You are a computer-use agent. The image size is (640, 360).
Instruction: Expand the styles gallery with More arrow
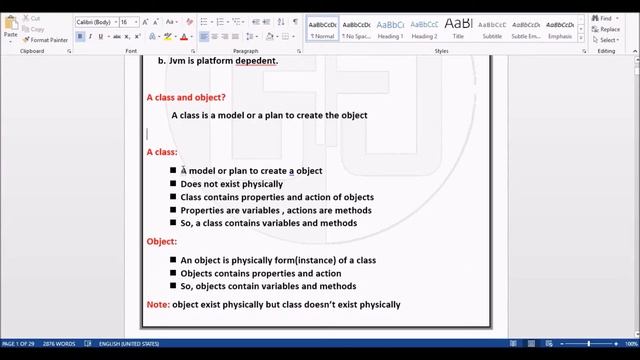[x=581, y=39]
